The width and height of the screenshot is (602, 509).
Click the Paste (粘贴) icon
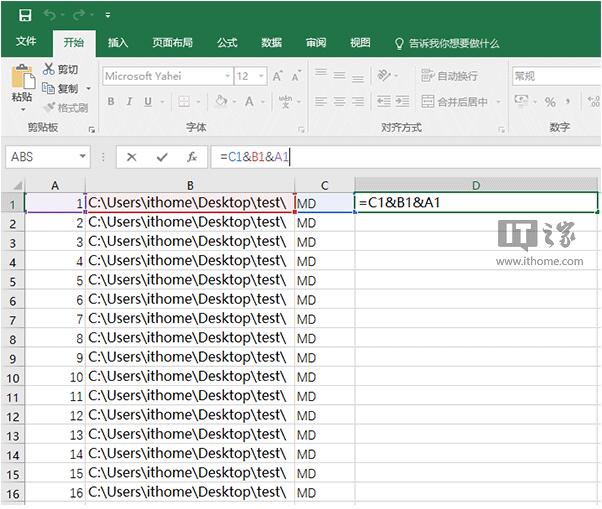click(x=22, y=78)
